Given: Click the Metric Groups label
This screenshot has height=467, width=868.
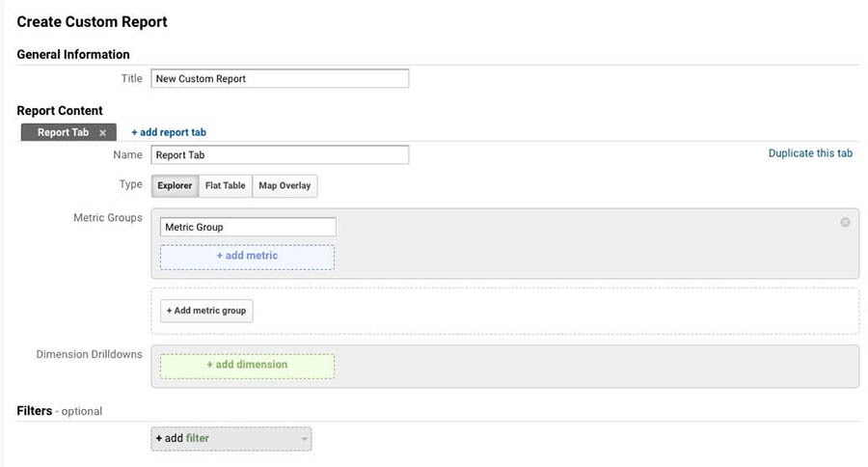Looking at the screenshot, I should (108, 218).
